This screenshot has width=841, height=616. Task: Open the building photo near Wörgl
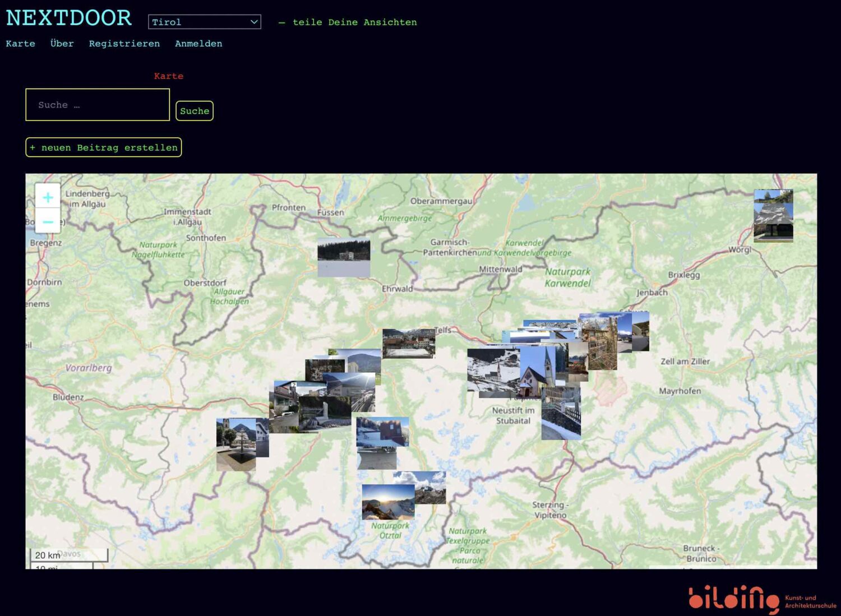point(773,216)
